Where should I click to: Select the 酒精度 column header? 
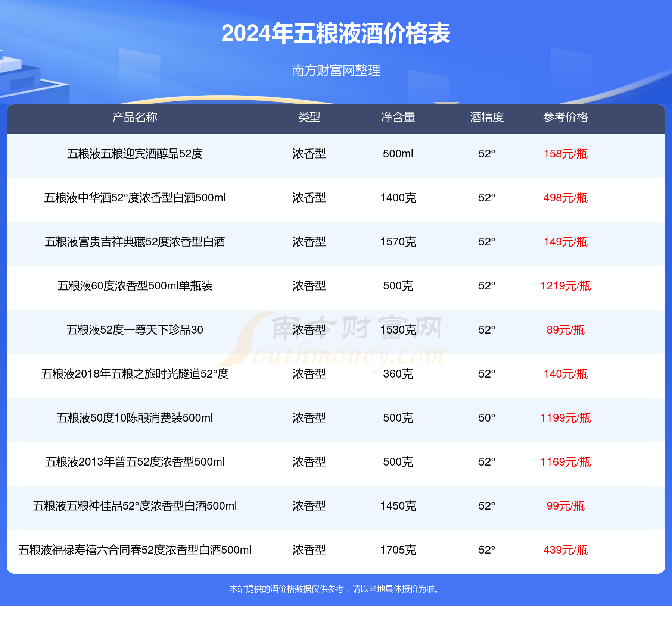pos(487,117)
